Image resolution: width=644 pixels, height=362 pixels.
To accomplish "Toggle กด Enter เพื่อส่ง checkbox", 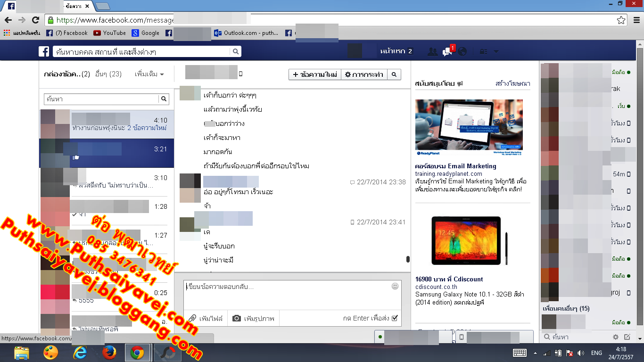I will 395,318.
